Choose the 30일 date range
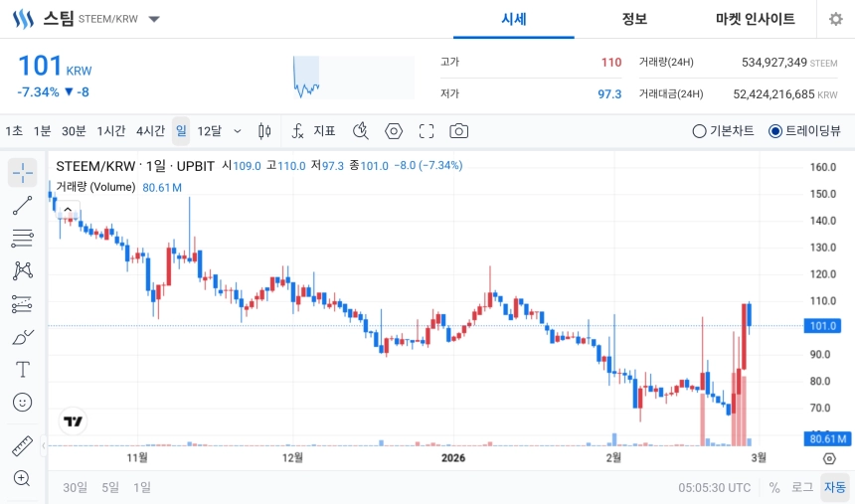Image resolution: width=855 pixels, height=504 pixels. point(76,487)
